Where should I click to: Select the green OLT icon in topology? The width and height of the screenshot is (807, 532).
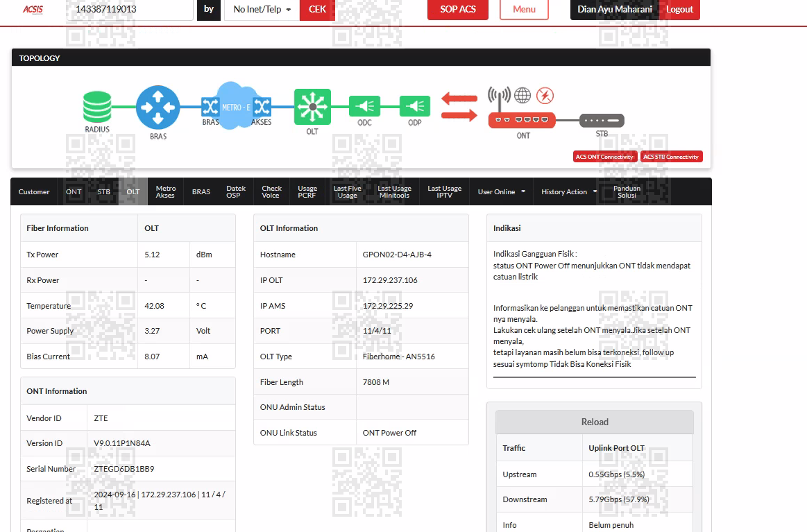point(312,107)
